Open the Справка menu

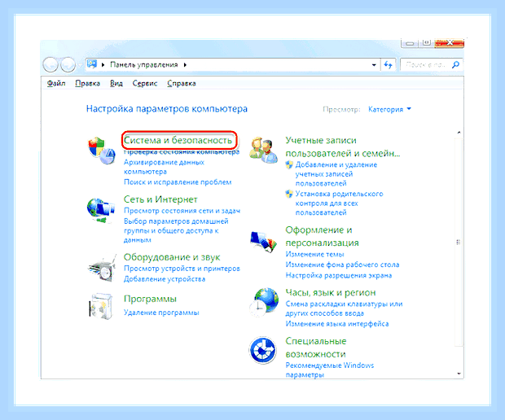coord(182,83)
